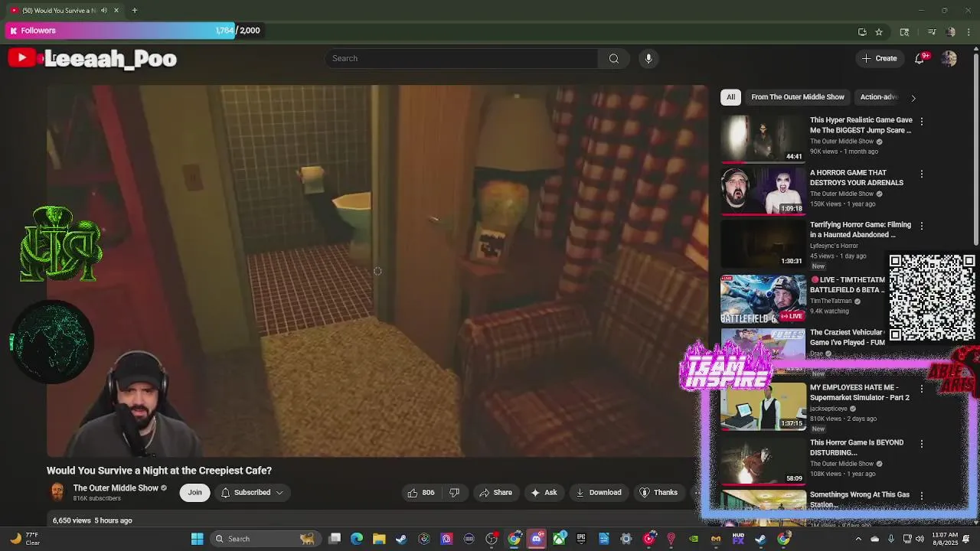Open The Outer Middle Show channel name link
The height and width of the screenshot is (551, 980).
[x=116, y=487]
